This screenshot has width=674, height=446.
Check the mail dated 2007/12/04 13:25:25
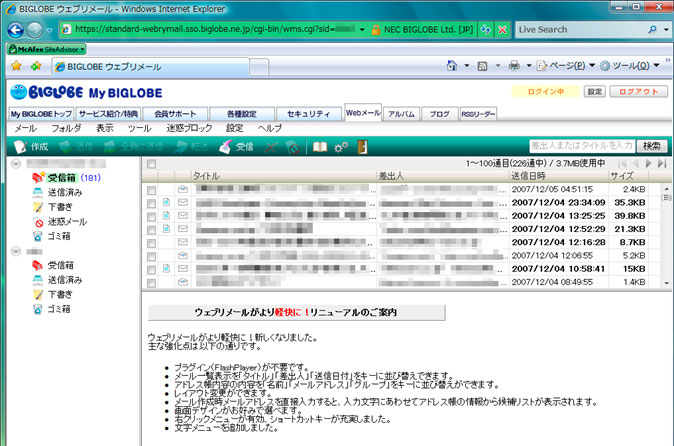coord(151,217)
